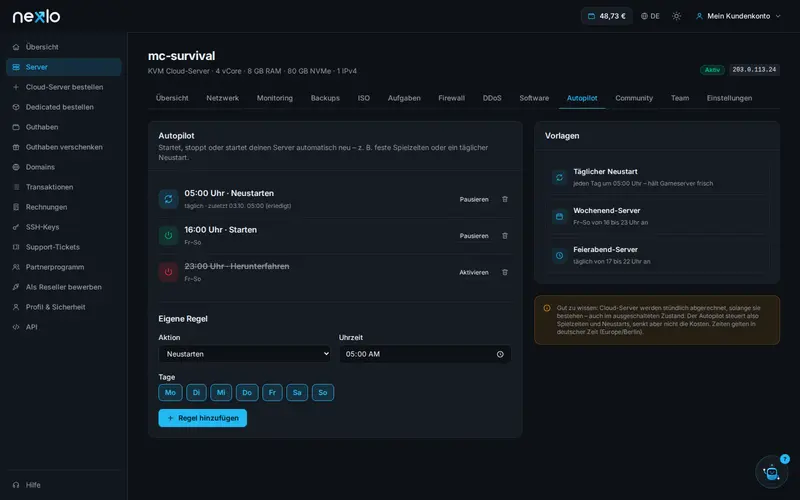Viewport: 800px width, 500px height.
Task: Click the Wochenend-Server template icon
Action: (x=560, y=216)
